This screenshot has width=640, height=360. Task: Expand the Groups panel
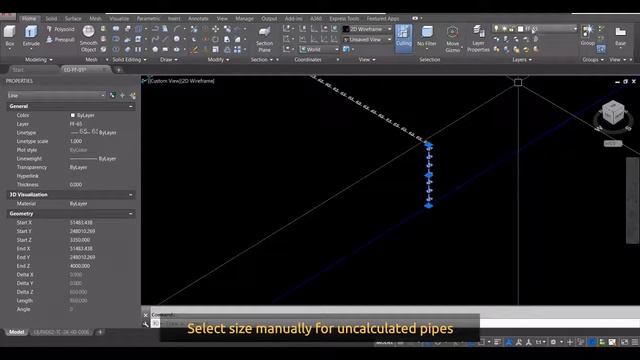click(593, 60)
